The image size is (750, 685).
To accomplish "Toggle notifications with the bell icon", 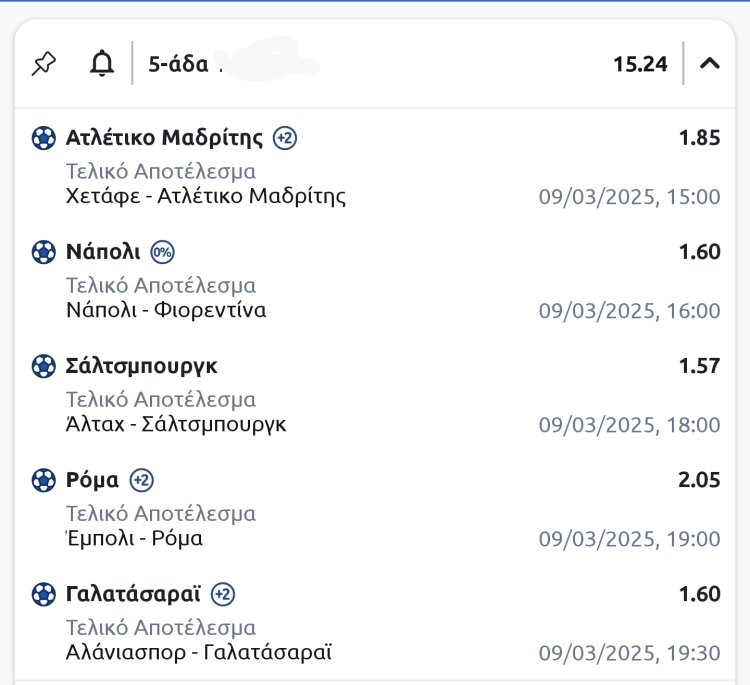I will (x=101, y=64).
